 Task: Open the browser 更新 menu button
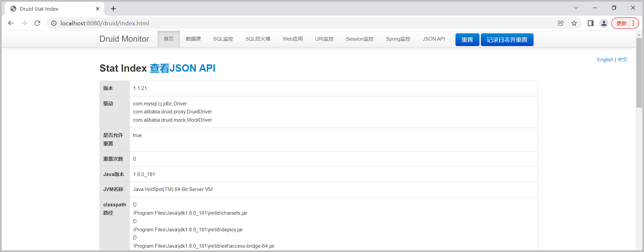pos(625,23)
